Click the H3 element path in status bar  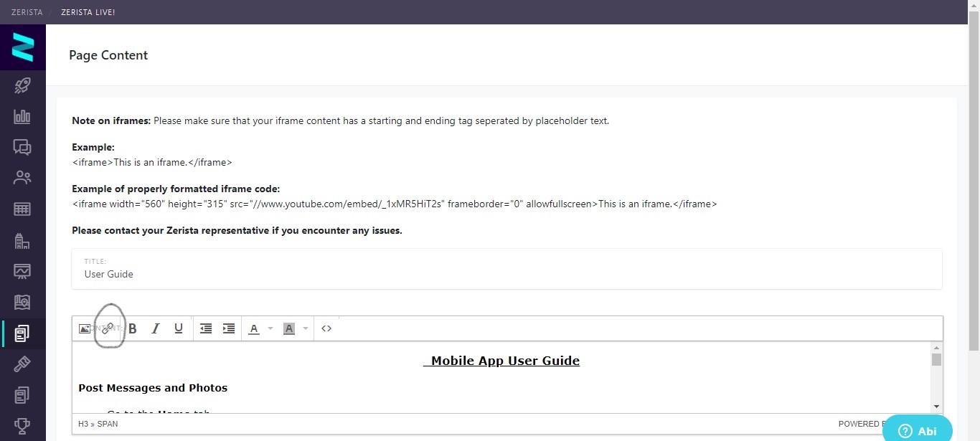click(x=83, y=424)
